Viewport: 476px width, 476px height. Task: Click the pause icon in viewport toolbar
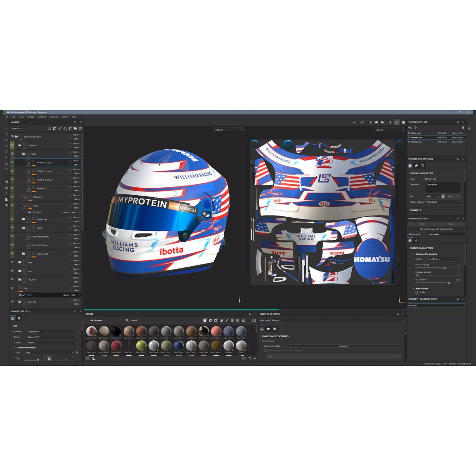(x=363, y=123)
